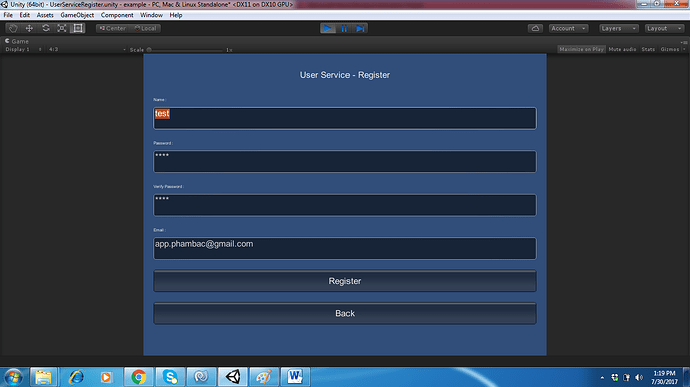Expand the Layout dropdown
This screenshot has width=690, height=387.
point(664,28)
